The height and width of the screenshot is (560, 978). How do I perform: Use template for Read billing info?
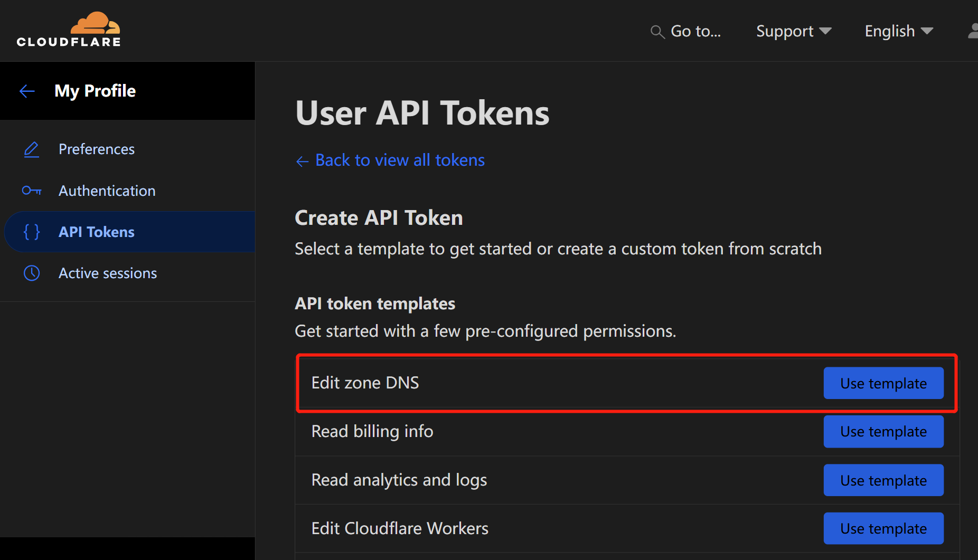(883, 432)
